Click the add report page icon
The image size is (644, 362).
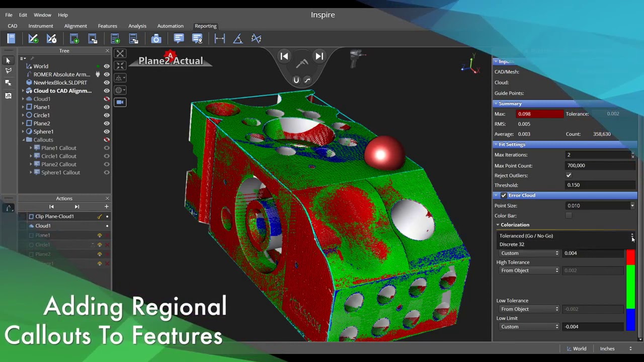(74, 39)
